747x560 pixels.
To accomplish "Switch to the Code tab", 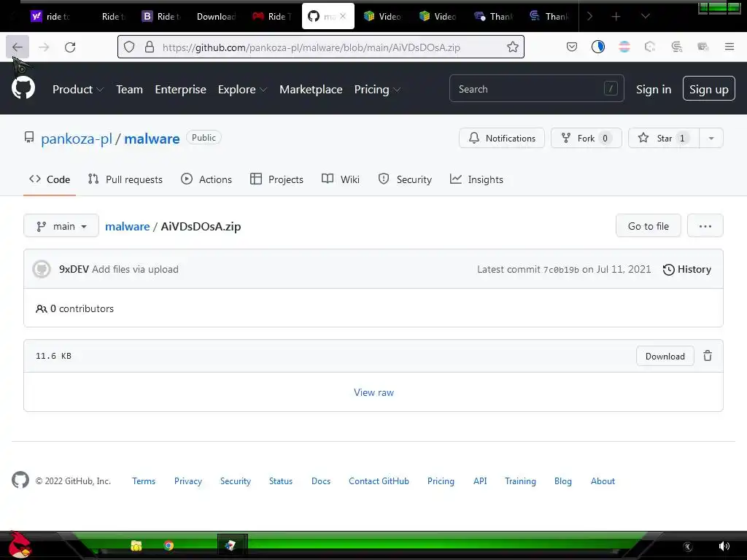I will [50, 179].
